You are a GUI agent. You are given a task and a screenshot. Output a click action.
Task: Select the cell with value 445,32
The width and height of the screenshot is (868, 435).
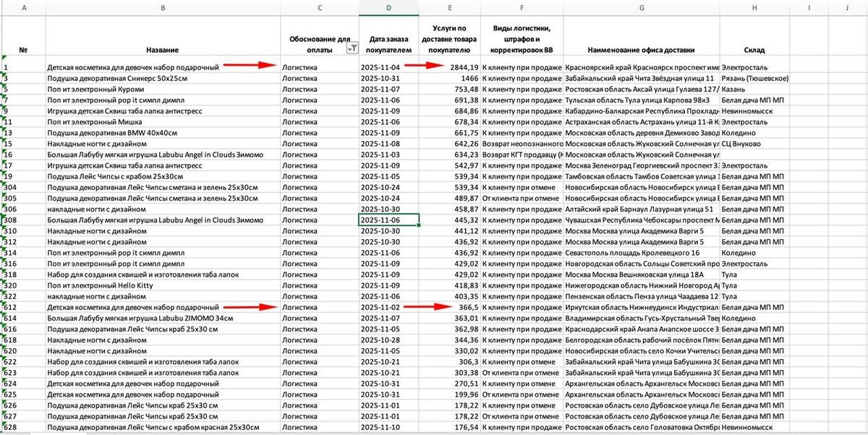click(x=449, y=220)
